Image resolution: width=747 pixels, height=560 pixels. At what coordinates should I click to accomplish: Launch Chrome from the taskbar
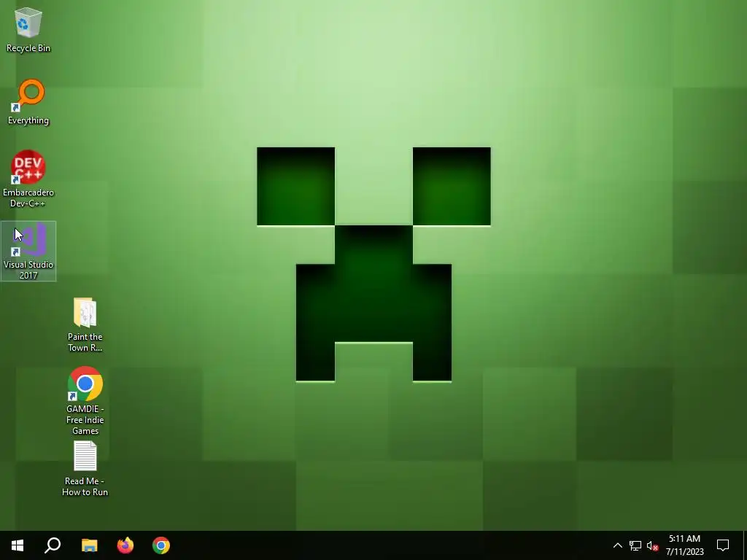[x=161, y=545]
